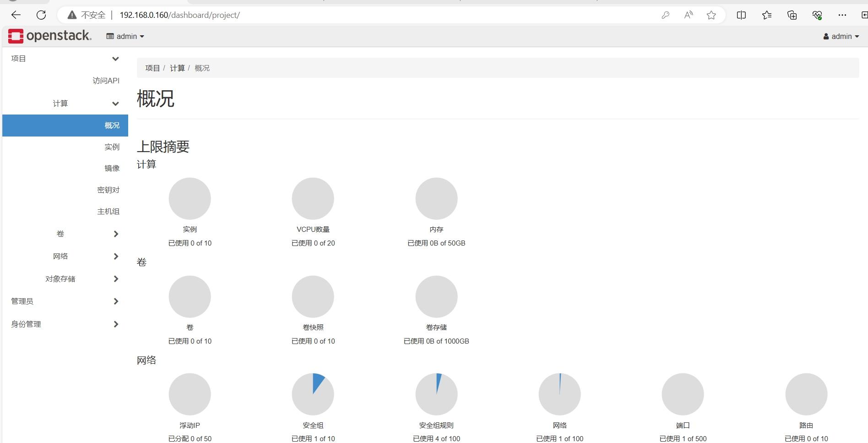Click the not-secure warning triangle icon

click(72, 15)
